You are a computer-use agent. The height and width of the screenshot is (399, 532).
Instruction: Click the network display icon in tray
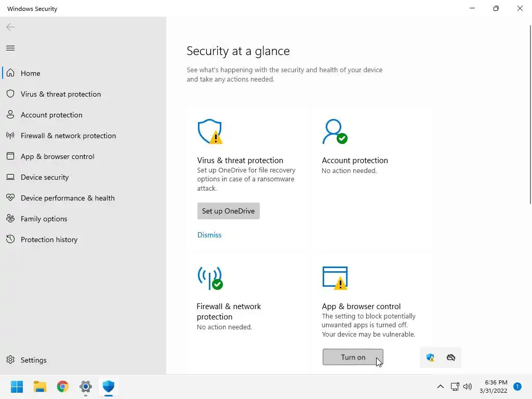(x=455, y=387)
